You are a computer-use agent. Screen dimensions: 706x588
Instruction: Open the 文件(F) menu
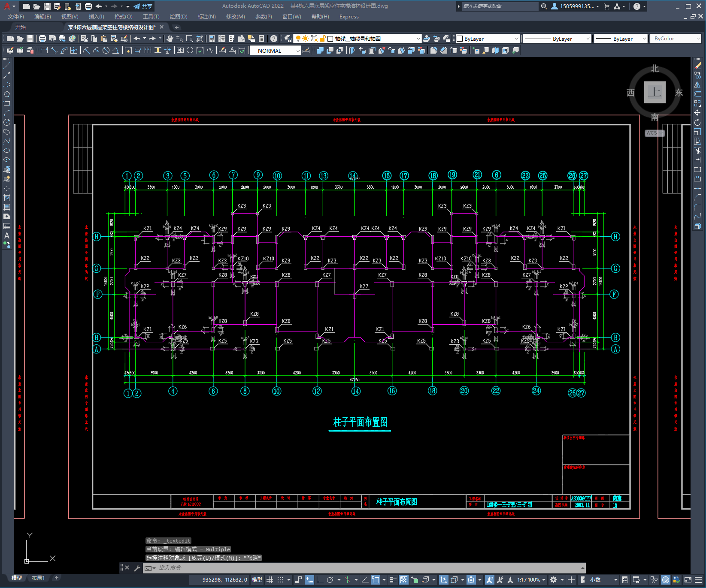16,17
